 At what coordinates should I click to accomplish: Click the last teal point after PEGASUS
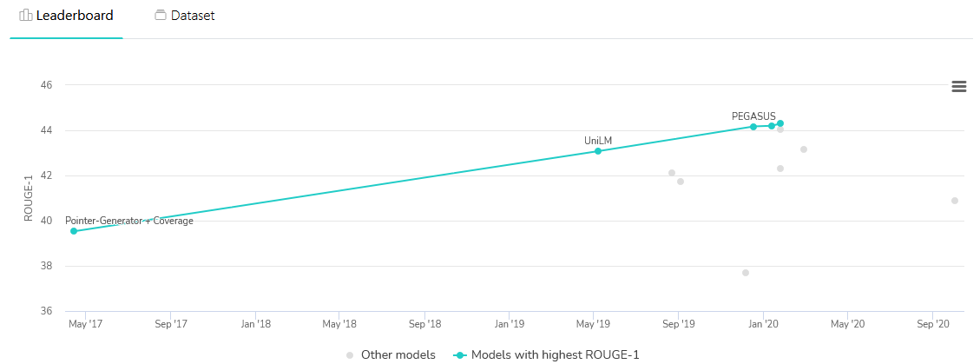pos(780,123)
